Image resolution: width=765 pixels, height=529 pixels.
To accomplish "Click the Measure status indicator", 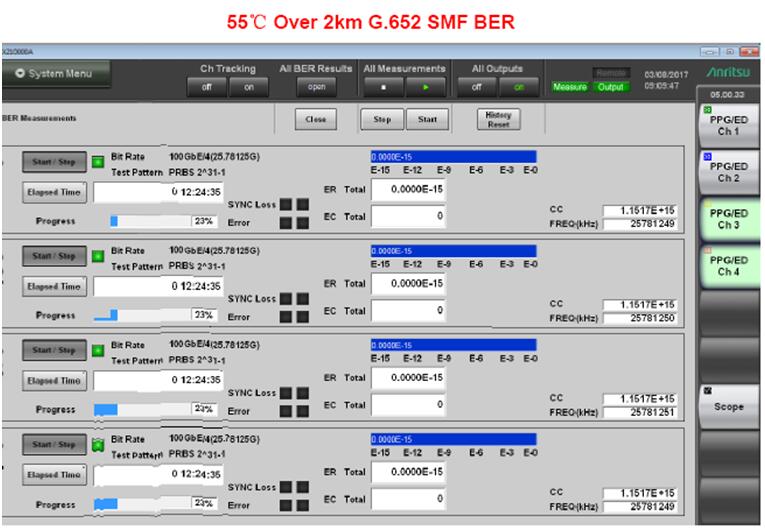I will (569, 86).
